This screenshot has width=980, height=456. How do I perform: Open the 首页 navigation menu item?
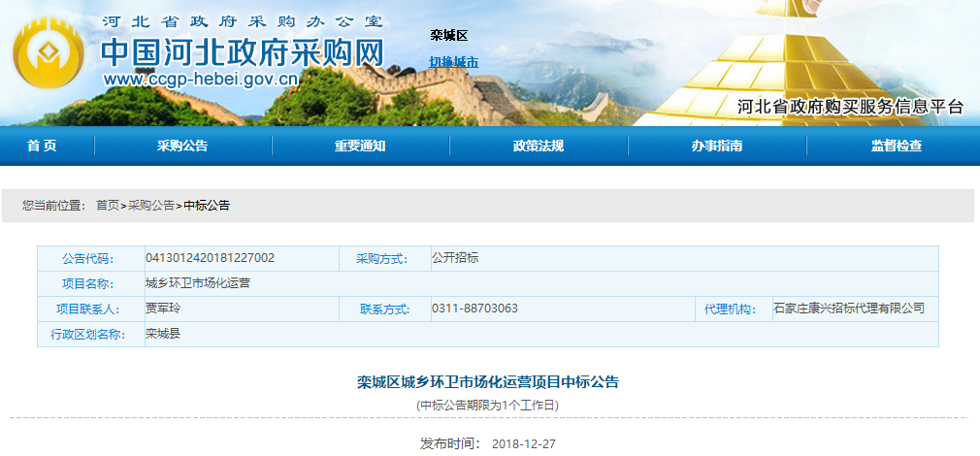coord(42,147)
